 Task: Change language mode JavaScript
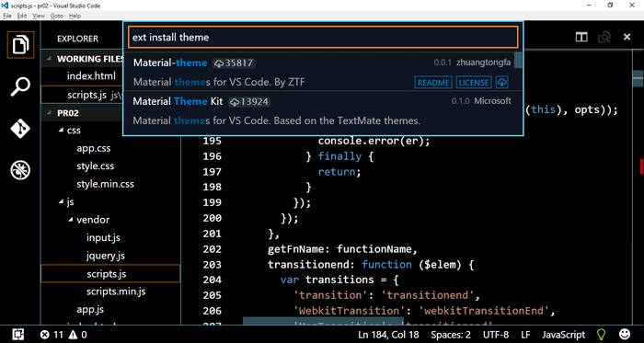563,335
